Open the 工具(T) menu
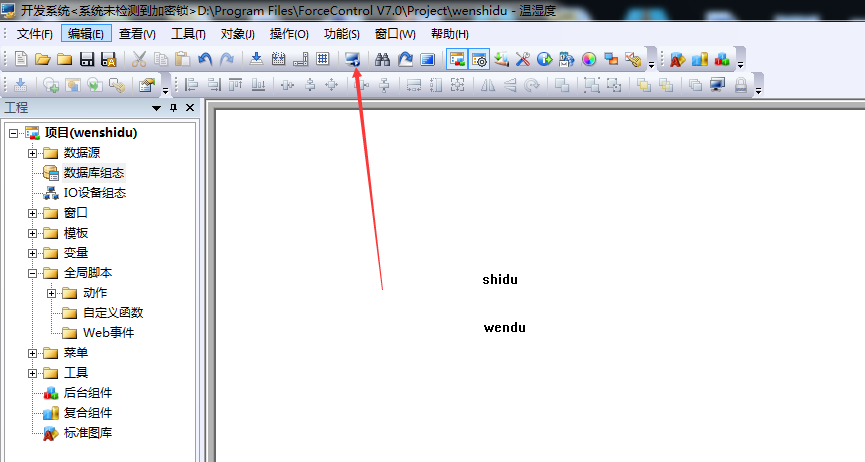Screen dimensions: 865x462 tap(188, 34)
